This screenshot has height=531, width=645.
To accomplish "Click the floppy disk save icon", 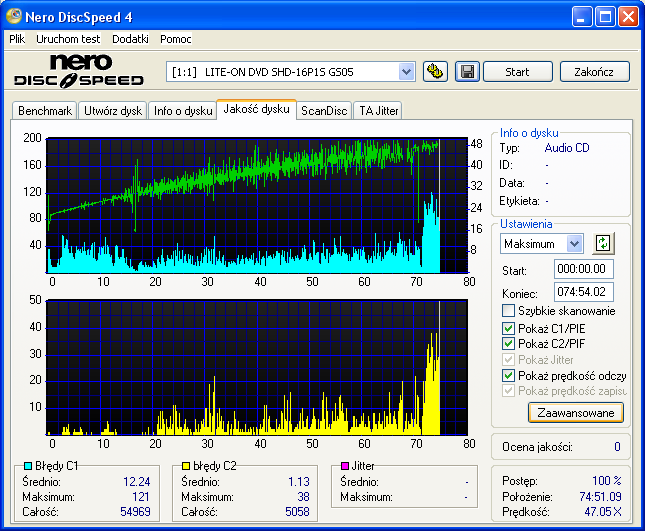I will tap(467, 72).
